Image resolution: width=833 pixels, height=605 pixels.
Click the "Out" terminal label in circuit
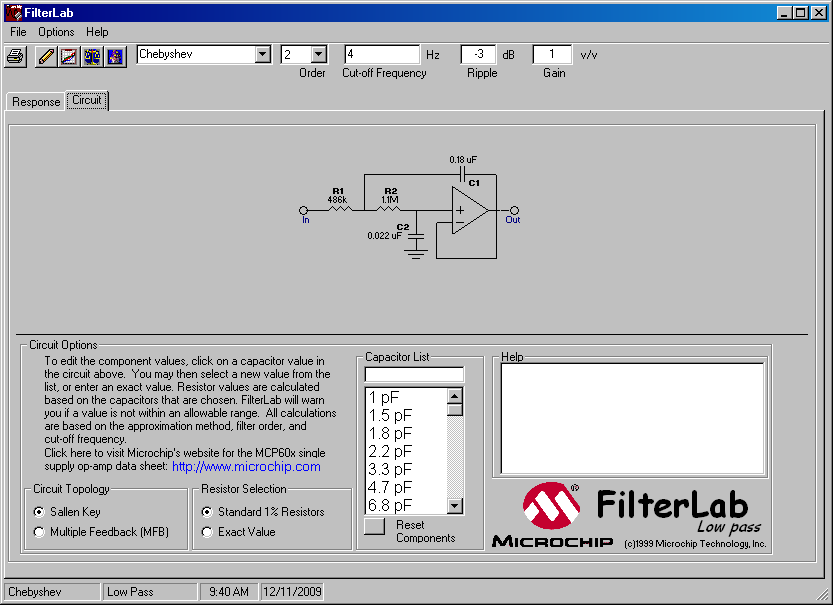point(513,220)
